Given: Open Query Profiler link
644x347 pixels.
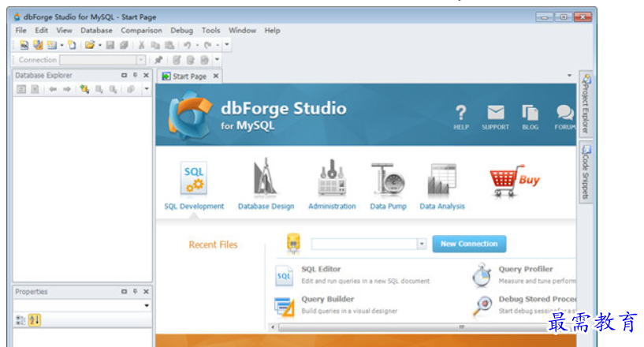Looking at the screenshot, I should pyautogui.click(x=525, y=269).
